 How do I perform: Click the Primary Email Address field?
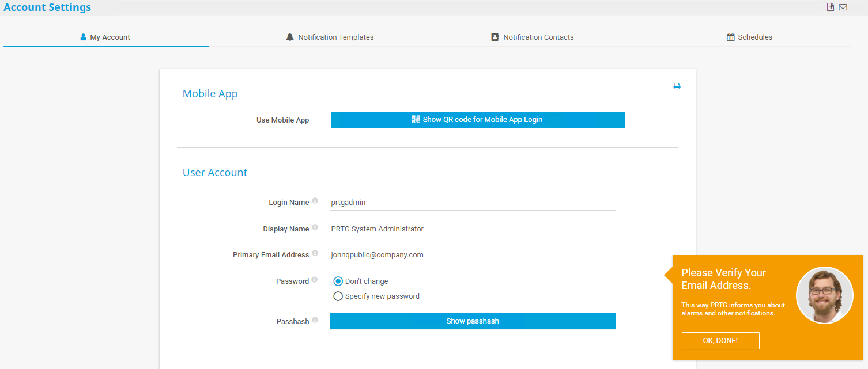(473, 255)
